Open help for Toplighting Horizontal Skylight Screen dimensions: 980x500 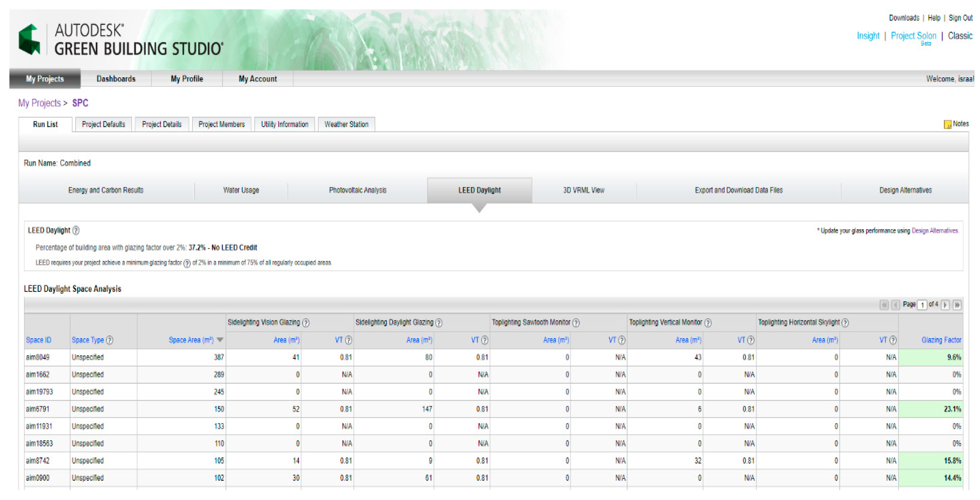[845, 323]
